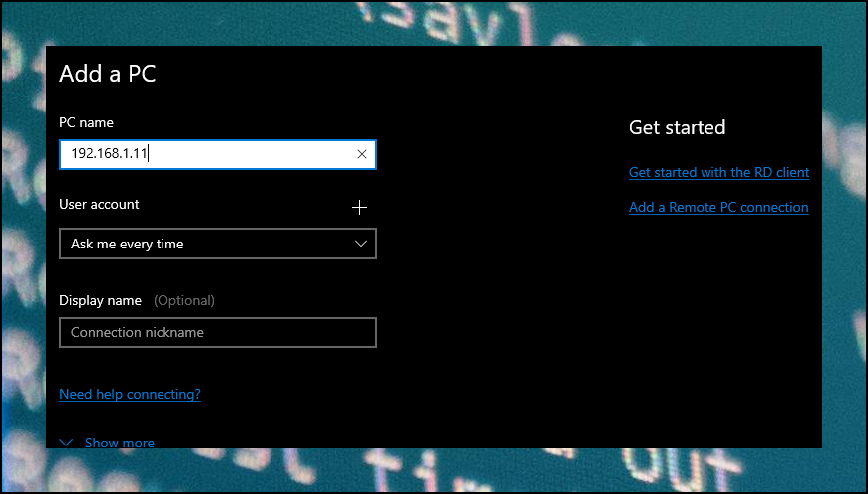Open 'Get started with the RD client'
Image resolution: width=868 pixels, height=494 pixels.
[x=718, y=172]
